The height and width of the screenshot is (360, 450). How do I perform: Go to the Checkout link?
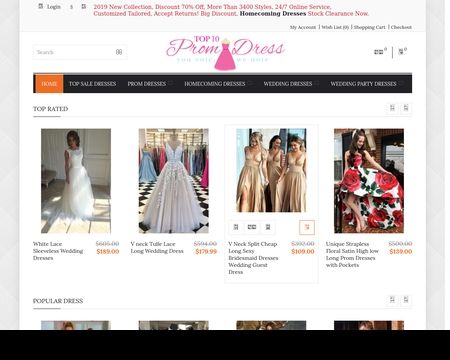(x=401, y=27)
